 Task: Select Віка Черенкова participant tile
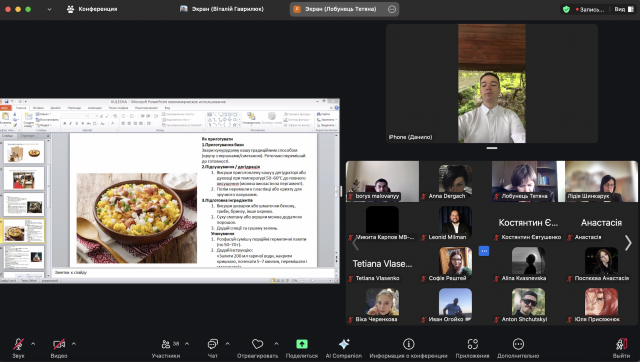(382, 305)
